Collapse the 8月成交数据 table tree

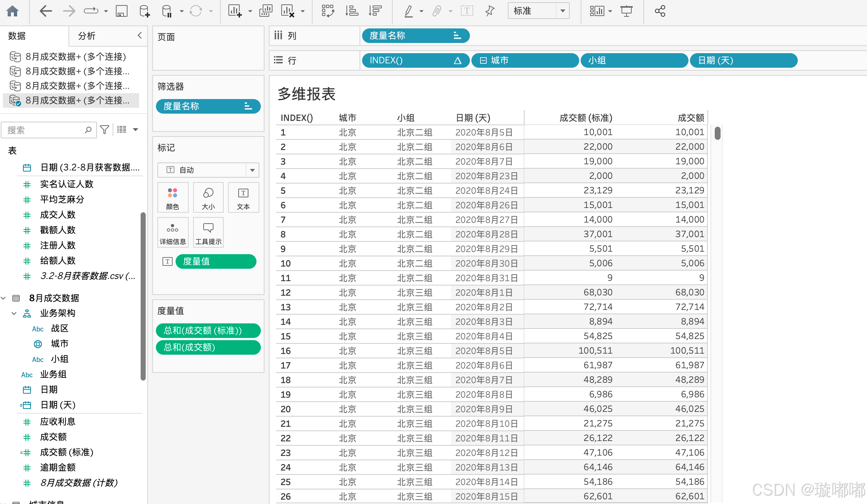[4, 298]
